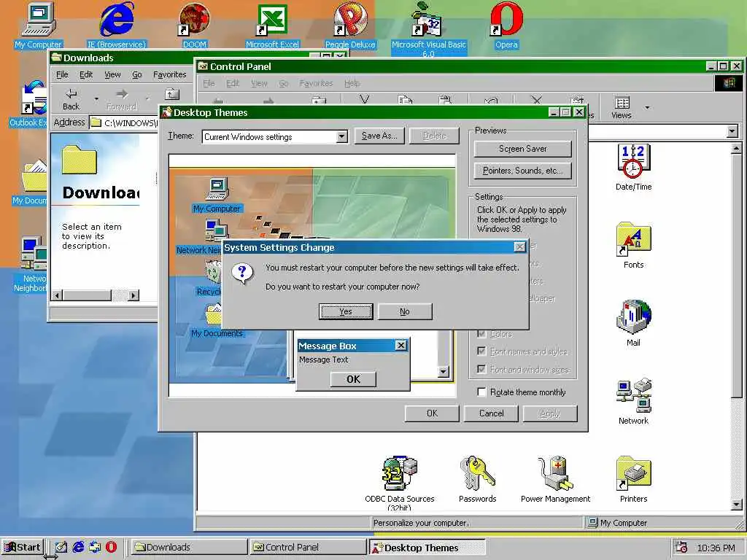Click OK in the Message Box preview
Image resolution: width=747 pixels, height=560 pixels.
[353, 379]
